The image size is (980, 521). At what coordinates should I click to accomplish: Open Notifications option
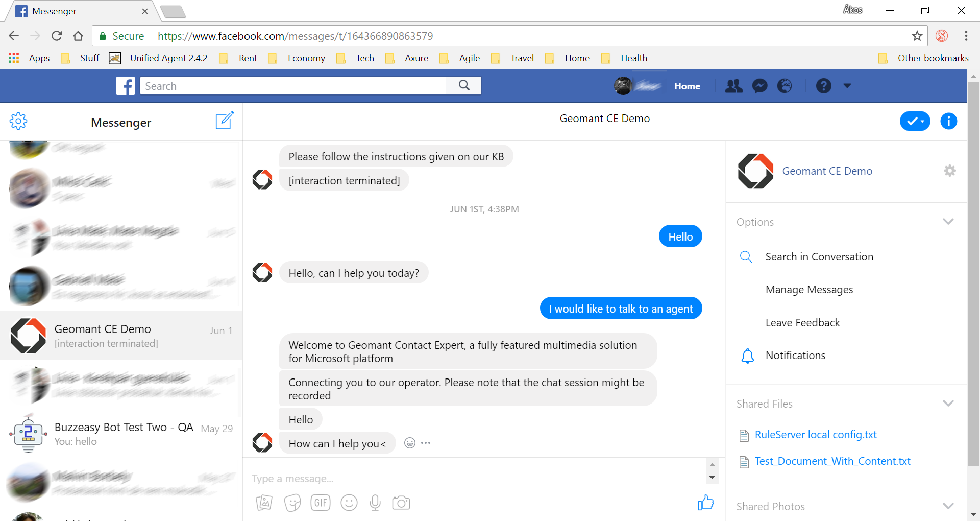(x=795, y=356)
